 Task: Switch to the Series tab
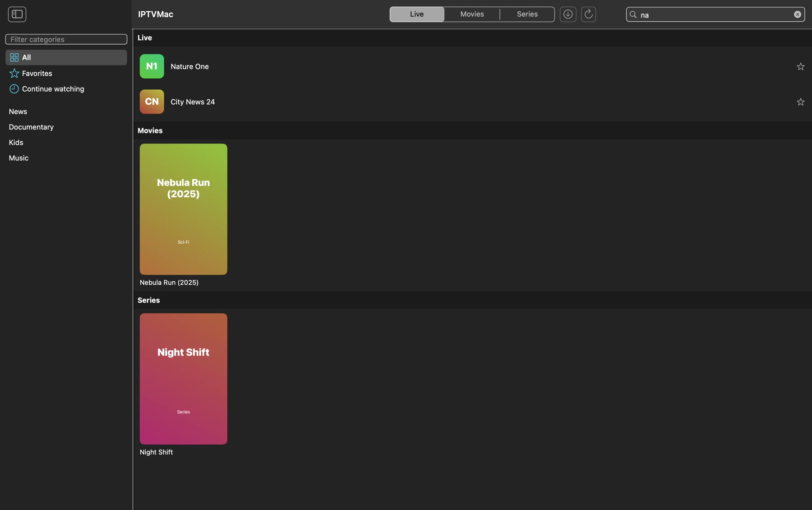pyautogui.click(x=527, y=14)
